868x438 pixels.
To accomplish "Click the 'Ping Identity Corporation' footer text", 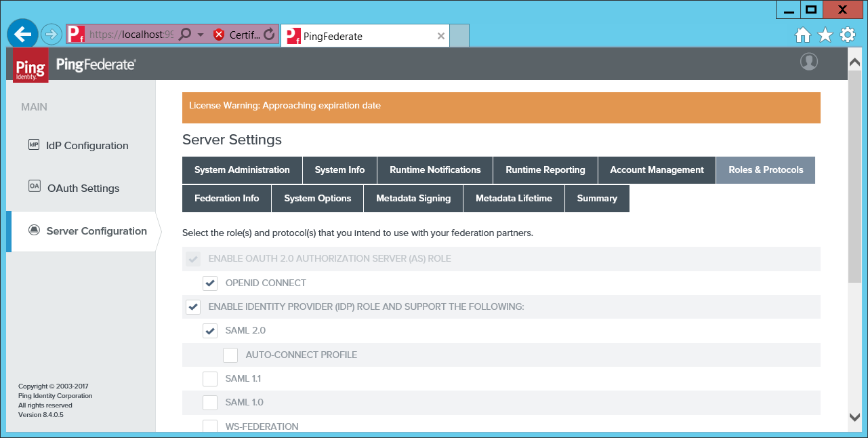I will [x=56, y=396].
